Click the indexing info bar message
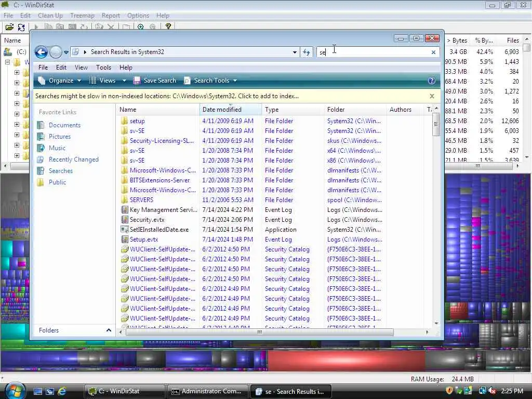Viewport: 532px width, 399px height. [167, 96]
